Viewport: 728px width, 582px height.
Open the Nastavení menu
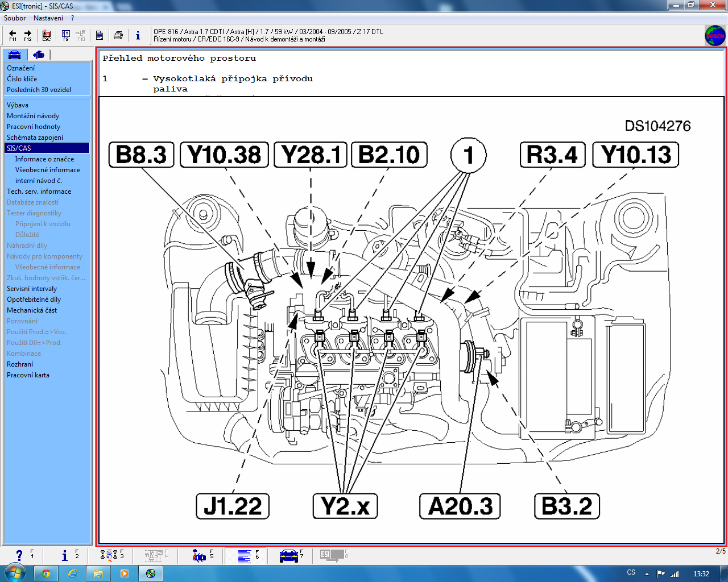point(48,18)
